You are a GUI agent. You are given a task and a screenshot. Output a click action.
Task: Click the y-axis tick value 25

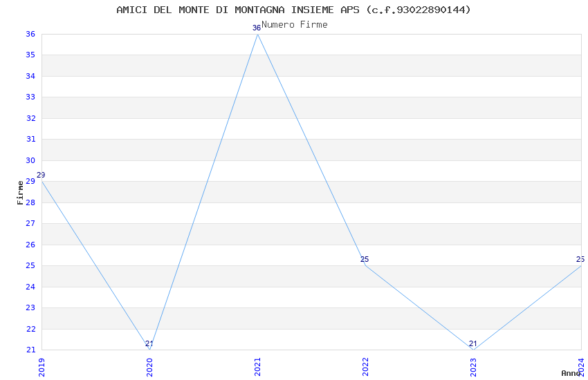click(x=30, y=266)
